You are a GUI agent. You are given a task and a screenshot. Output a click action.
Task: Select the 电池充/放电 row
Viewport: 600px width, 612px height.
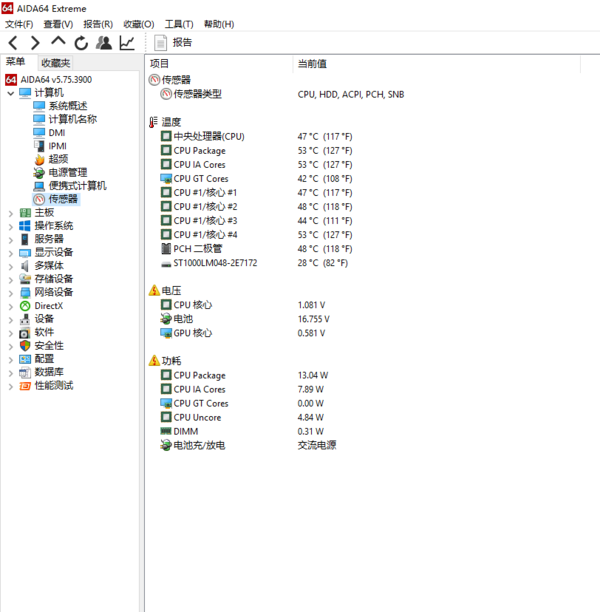pos(248,445)
